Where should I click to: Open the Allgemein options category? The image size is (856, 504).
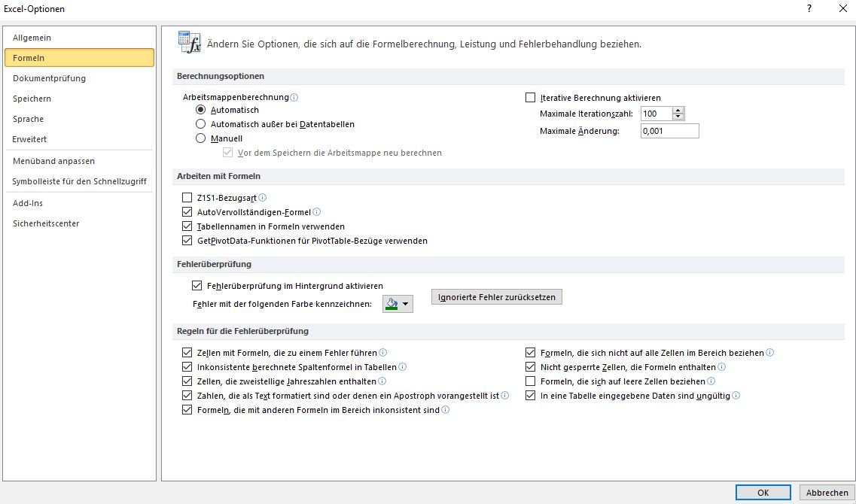[79, 38]
